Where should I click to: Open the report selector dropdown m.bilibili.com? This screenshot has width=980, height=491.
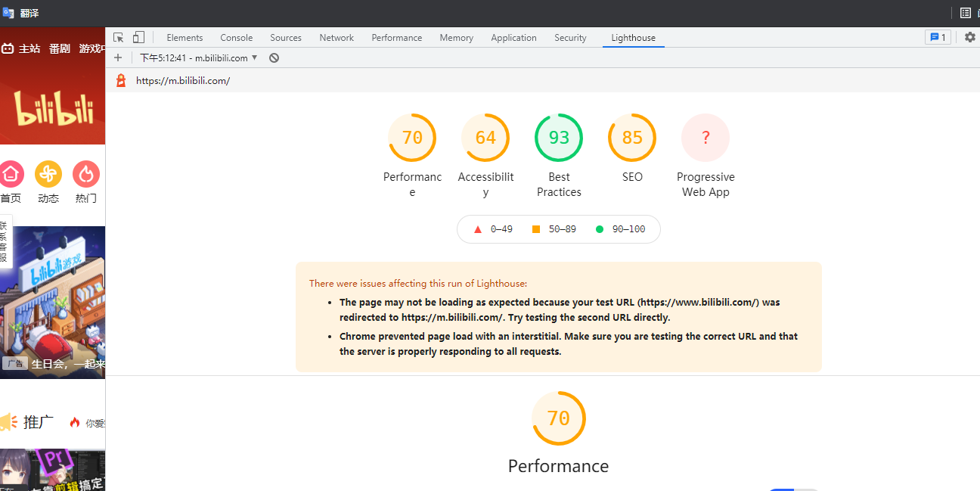(x=199, y=57)
